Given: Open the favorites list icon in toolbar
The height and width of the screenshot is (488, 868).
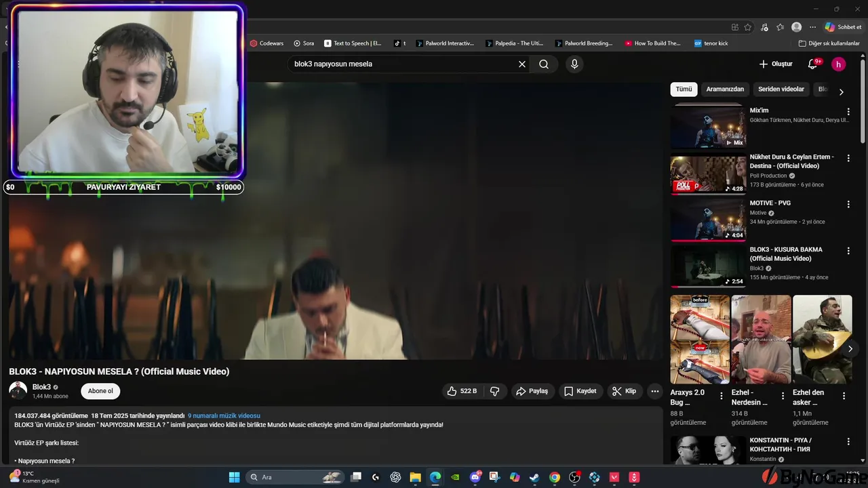Looking at the screenshot, I should (780, 27).
